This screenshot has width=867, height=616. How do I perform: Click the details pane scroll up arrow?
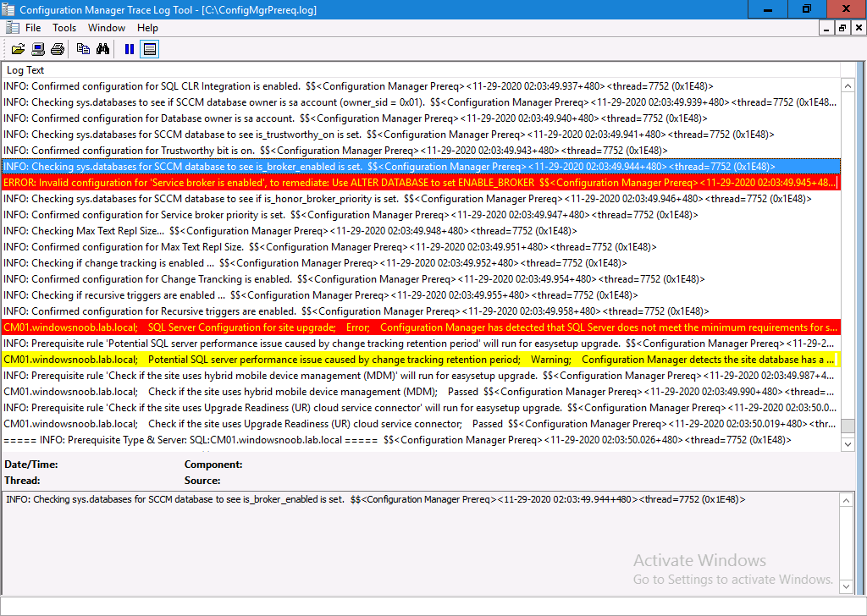coord(846,501)
